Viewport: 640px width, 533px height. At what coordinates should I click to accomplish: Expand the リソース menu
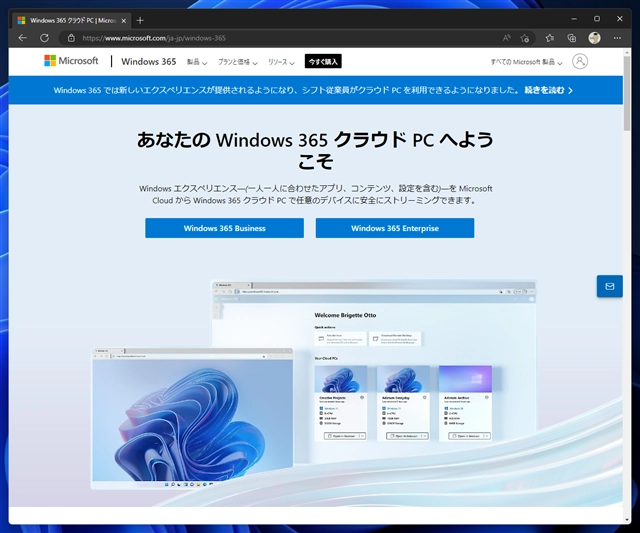(281, 62)
